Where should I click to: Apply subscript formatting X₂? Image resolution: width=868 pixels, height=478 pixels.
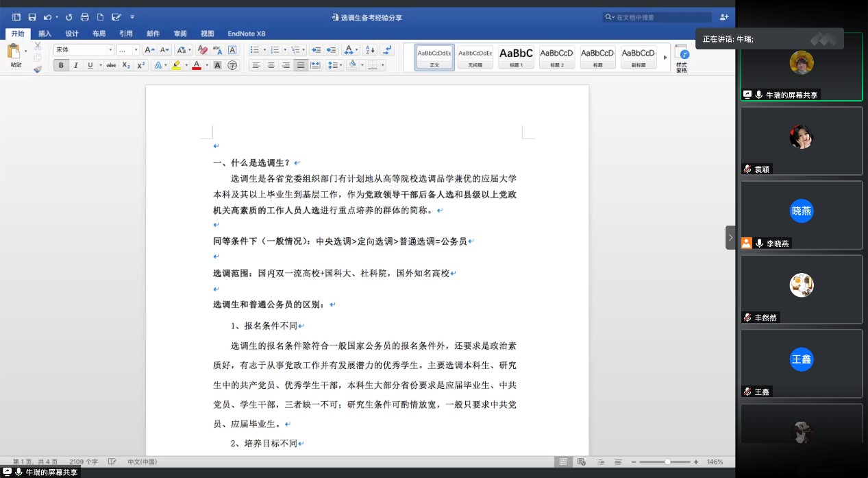(x=126, y=65)
